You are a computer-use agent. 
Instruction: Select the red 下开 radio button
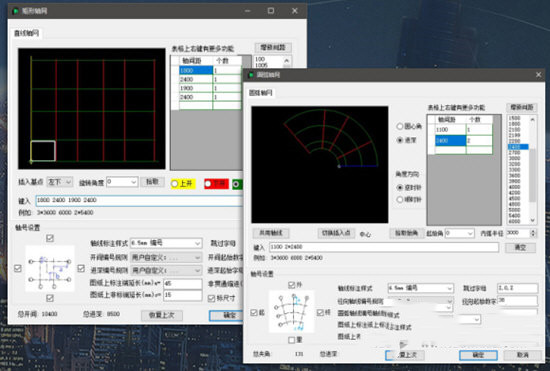coord(208,184)
